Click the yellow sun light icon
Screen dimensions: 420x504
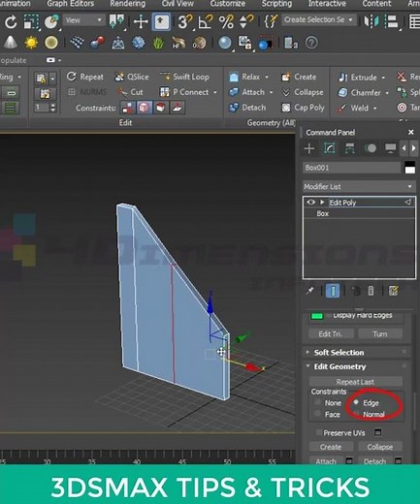31,43
